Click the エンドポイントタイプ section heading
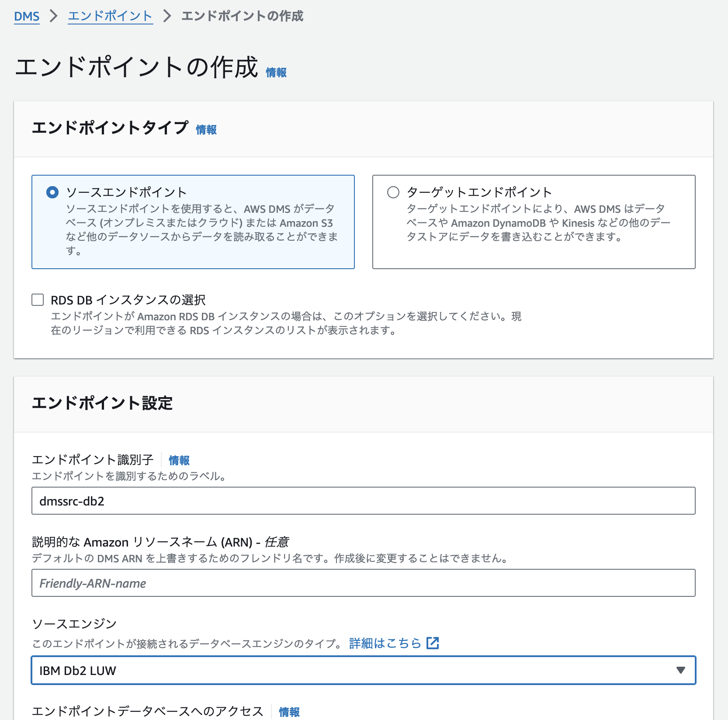 click(110, 128)
